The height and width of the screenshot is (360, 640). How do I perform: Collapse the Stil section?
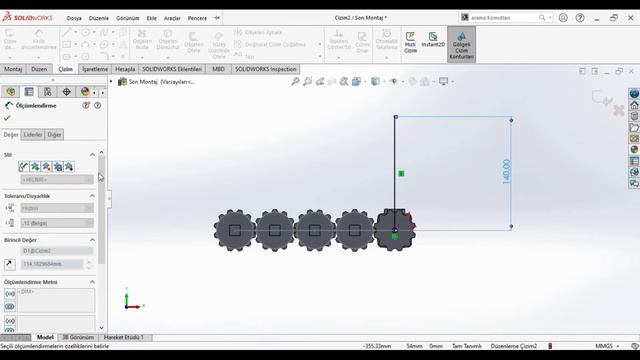[92, 155]
